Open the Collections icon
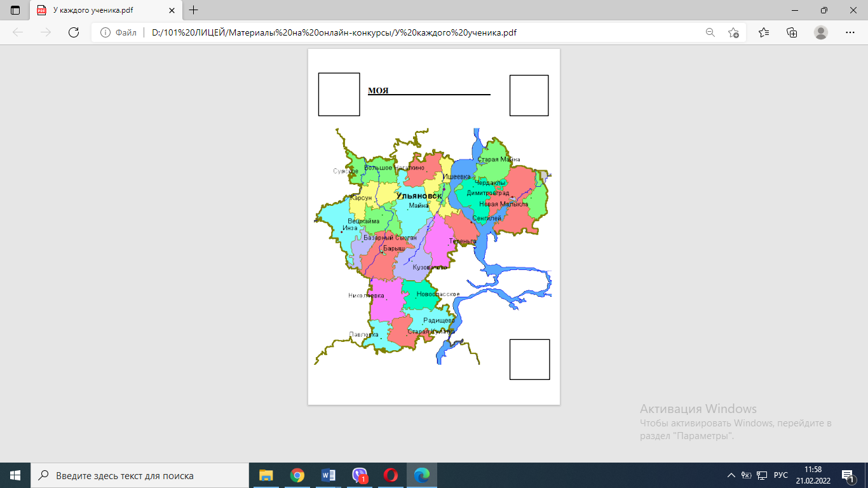Viewport: 868px width, 488px height. click(x=792, y=32)
